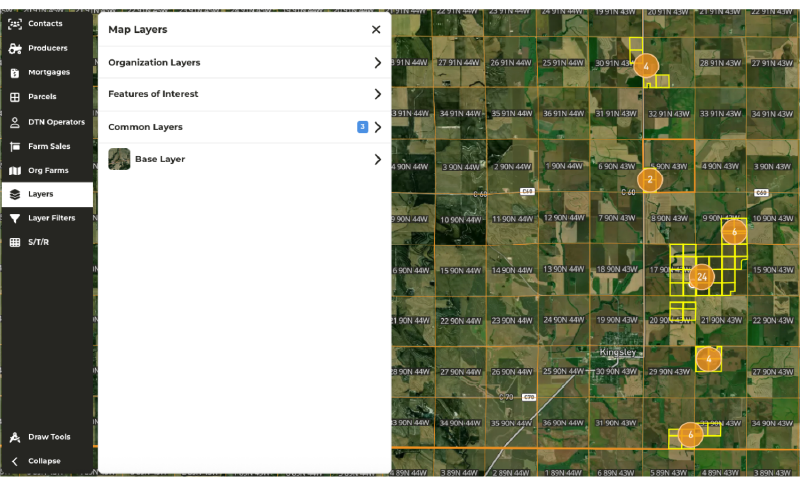This screenshot has height=494, width=801.
Task: Click the Common Layers count badge
Action: (x=362, y=127)
